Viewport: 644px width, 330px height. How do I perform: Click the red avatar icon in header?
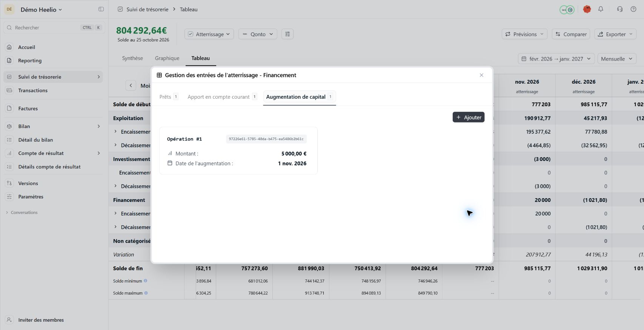tap(587, 9)
